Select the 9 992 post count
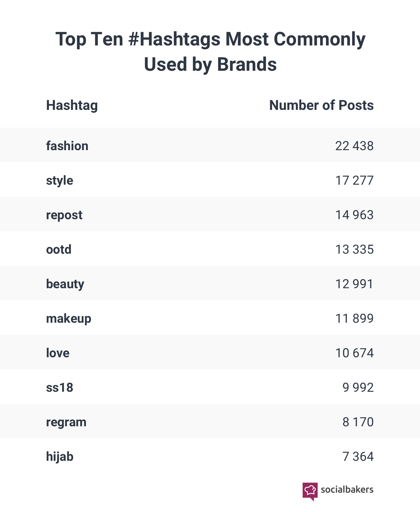 (x=358, y=387)
